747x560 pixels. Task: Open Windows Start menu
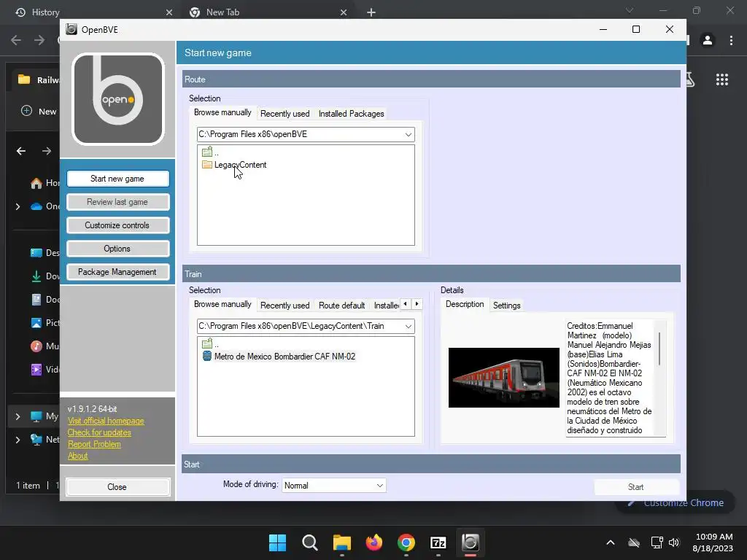(277, 542)
